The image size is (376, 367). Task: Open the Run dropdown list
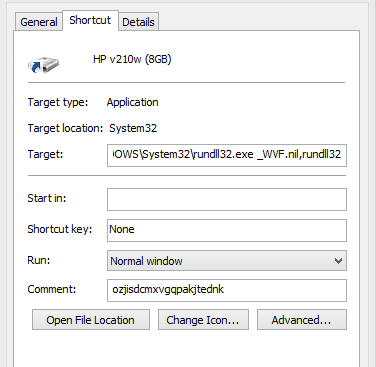[227, 261]
